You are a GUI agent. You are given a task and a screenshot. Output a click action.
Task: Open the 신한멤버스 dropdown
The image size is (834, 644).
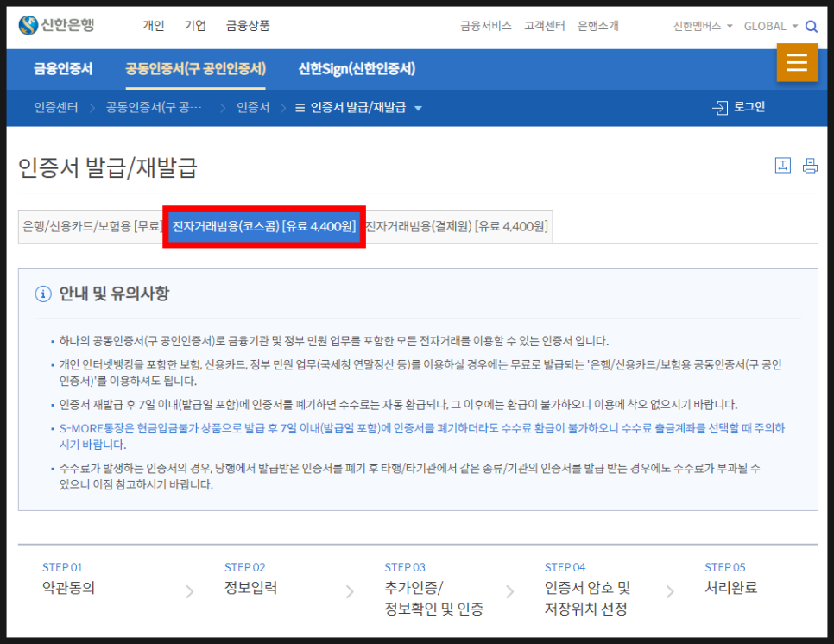pos(698,26)
